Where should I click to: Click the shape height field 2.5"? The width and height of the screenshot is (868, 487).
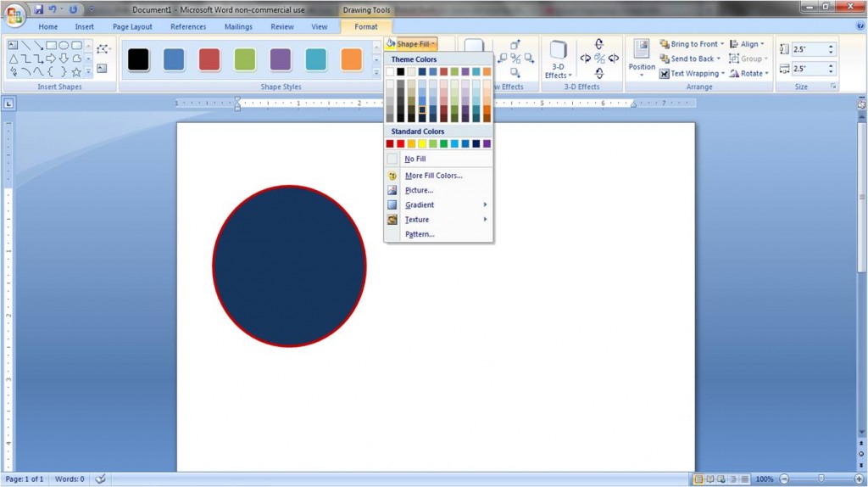(810, 49)
